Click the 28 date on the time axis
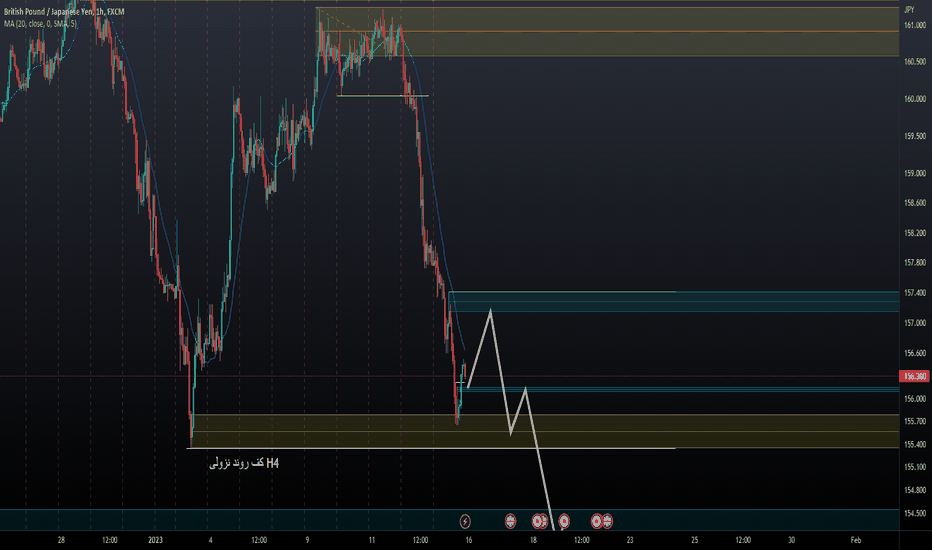 click(x=61, y=540)
